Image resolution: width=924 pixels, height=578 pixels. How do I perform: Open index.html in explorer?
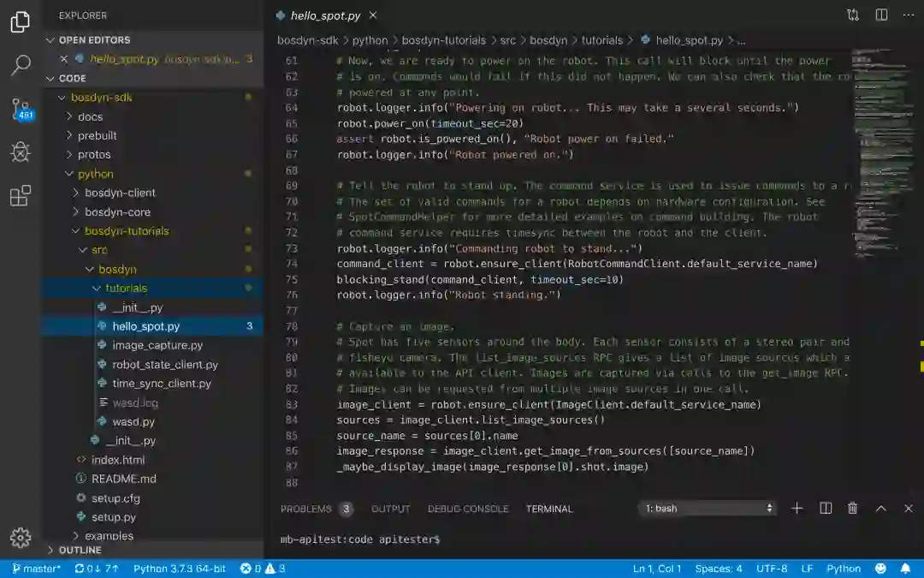pos(152,460)
